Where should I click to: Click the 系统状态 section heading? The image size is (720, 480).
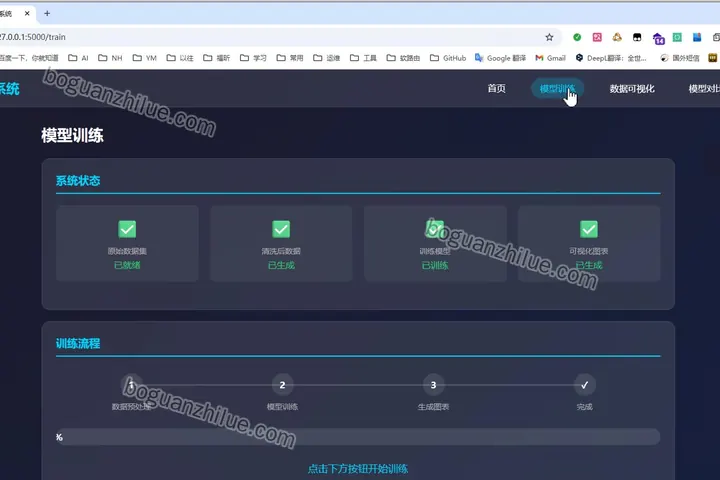pyautogui.click(x=78, y=181)
